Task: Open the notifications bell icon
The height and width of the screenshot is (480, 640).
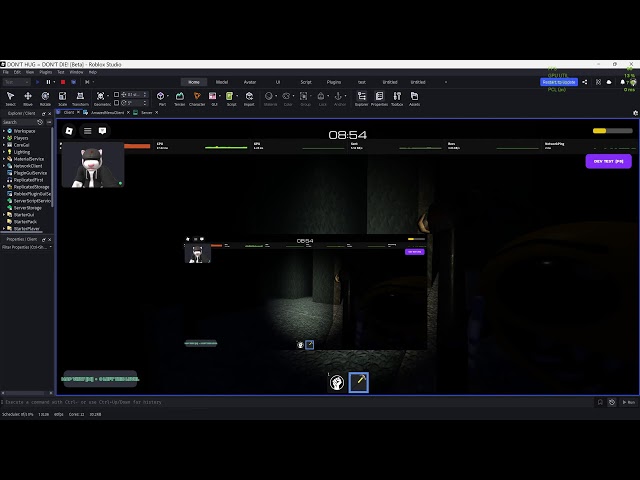Action: point(622,82)
